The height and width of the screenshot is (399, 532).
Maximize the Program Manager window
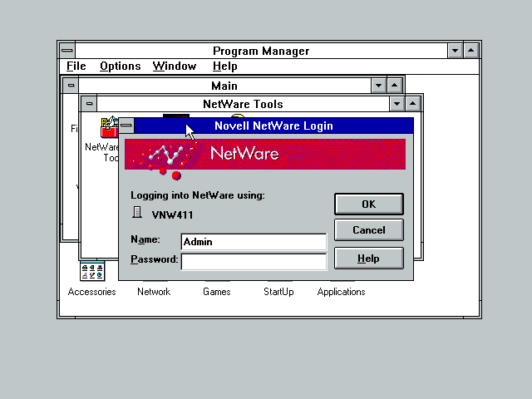(471, 51)
